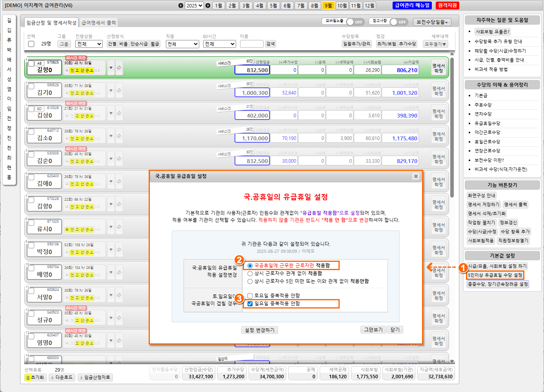544x392 pixels.
Task: Click the 이름 search input field
Action: tap(251, 44)
